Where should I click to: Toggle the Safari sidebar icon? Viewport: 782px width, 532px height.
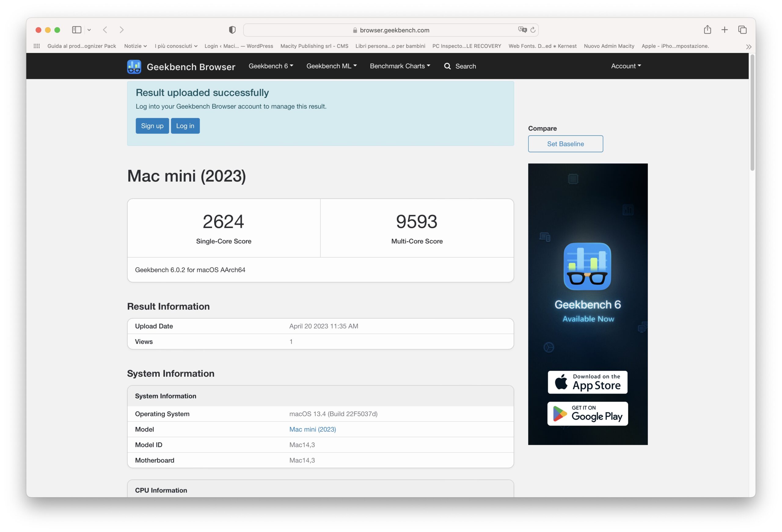77,30
